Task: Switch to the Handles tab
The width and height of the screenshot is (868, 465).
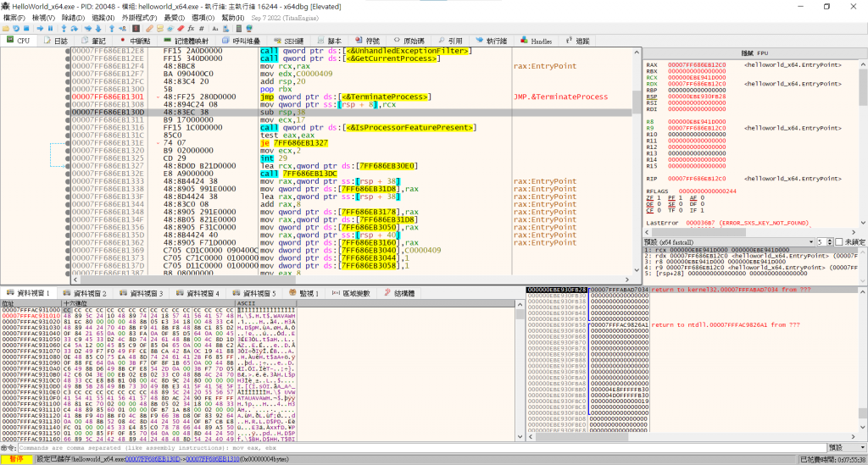Action: (x=537, y=41)
